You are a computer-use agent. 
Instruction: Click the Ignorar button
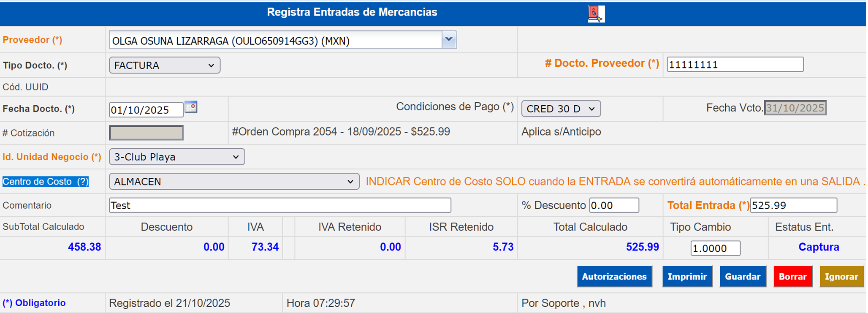pyautogui.click(x=841, y=277)
